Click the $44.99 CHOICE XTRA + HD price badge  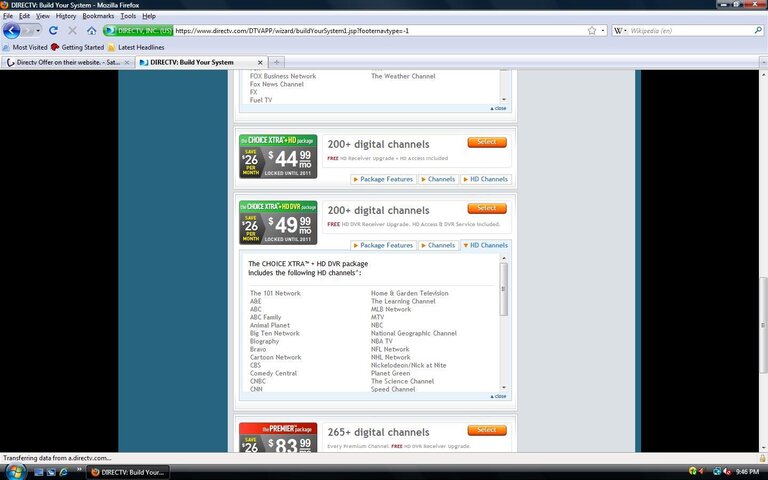(x=278, y=156)
